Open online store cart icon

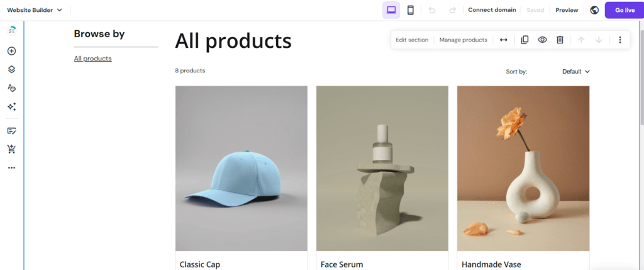pyautogui.click(x=11, y=149)
